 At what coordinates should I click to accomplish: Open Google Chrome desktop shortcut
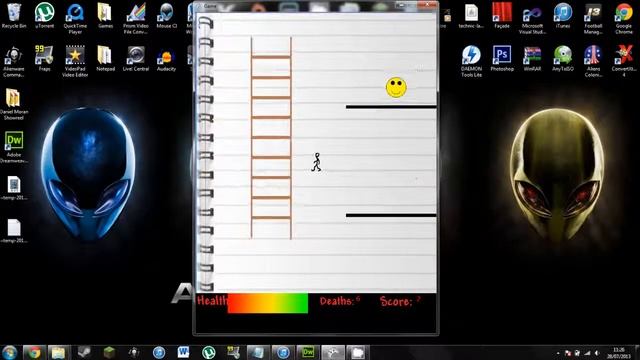click(x=624, y=19)
